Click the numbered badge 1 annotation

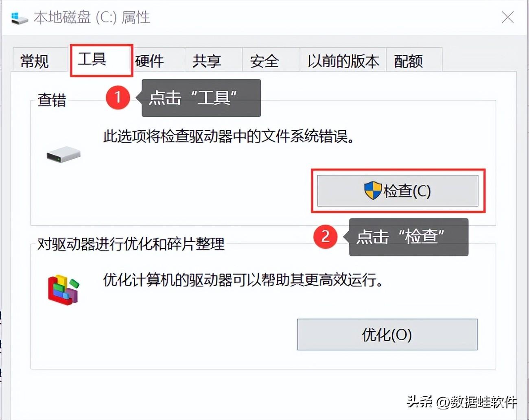pyautogui.click(x=118, y=98)
